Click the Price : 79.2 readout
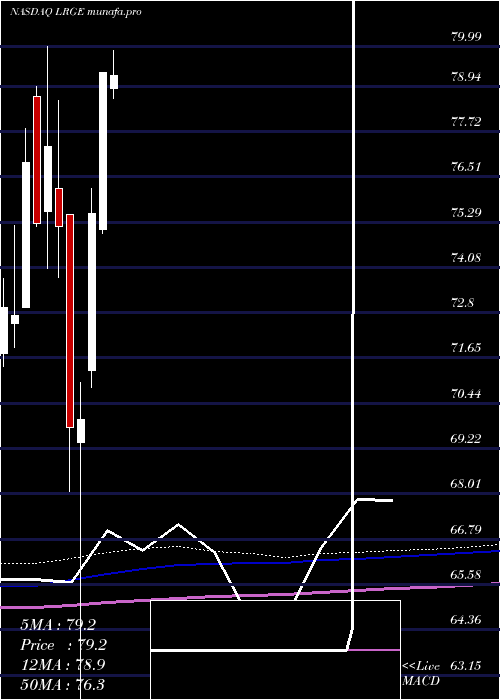Viewport: 500px width, 700px height. (63, 645)
